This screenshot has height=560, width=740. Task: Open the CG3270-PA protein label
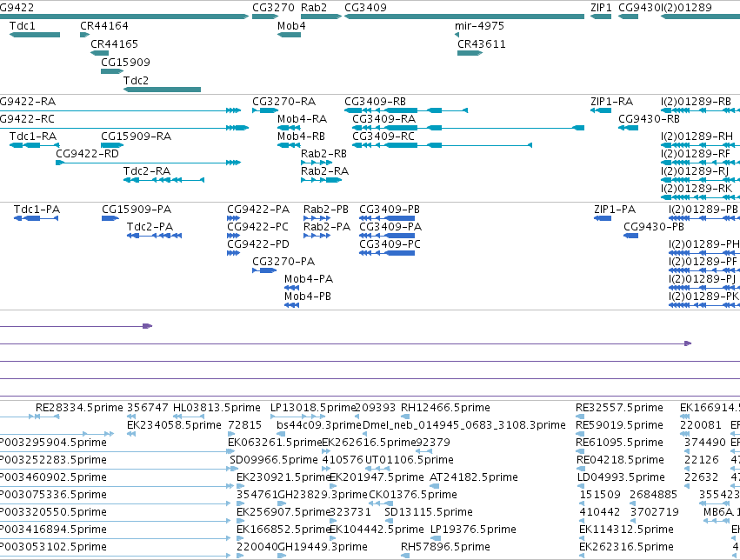point(283,262)
